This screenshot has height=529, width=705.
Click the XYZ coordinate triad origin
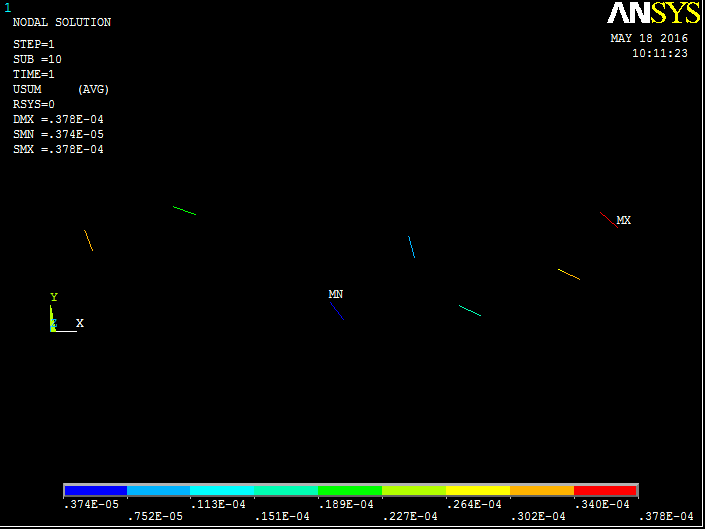53,329
